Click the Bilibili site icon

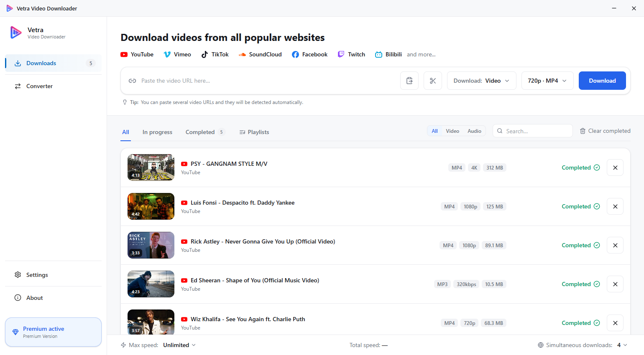[378, 54]
